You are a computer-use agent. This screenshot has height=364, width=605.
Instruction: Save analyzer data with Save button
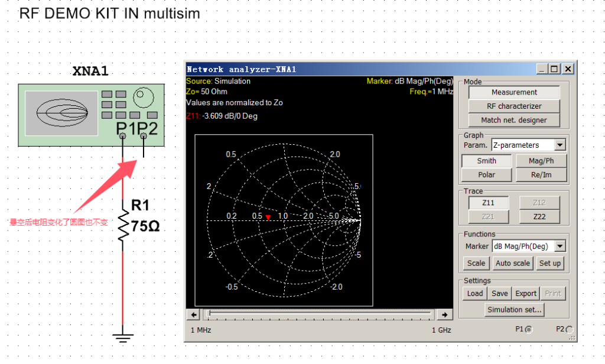point(500,293)
